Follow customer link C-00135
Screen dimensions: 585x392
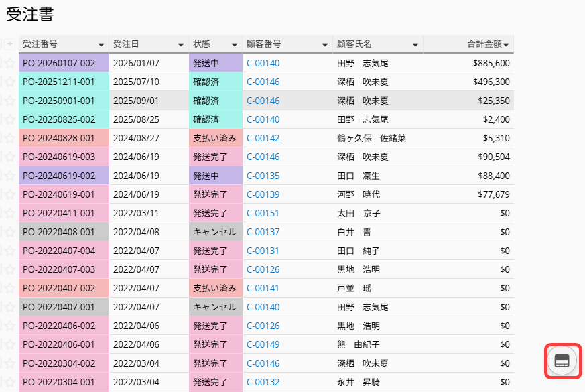click(x=263, y=176)
